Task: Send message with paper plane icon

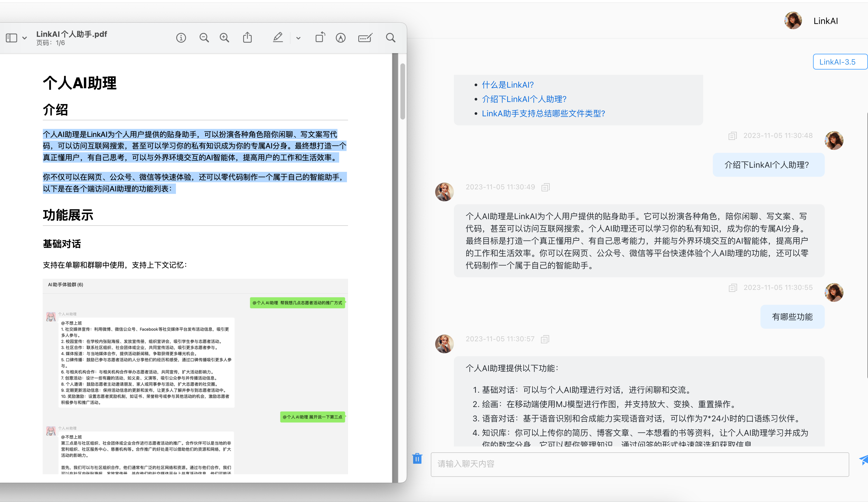Action: point(864,460)
